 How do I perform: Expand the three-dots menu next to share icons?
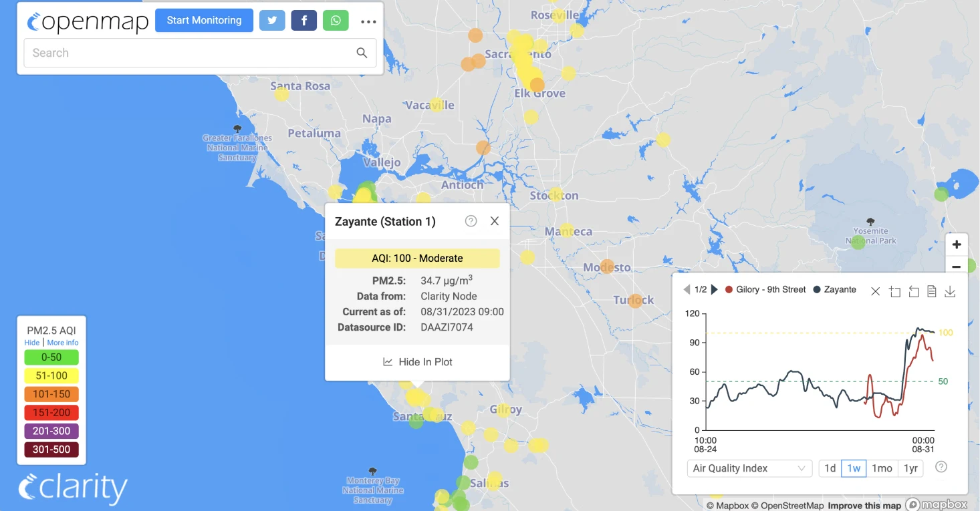(368, 20)
